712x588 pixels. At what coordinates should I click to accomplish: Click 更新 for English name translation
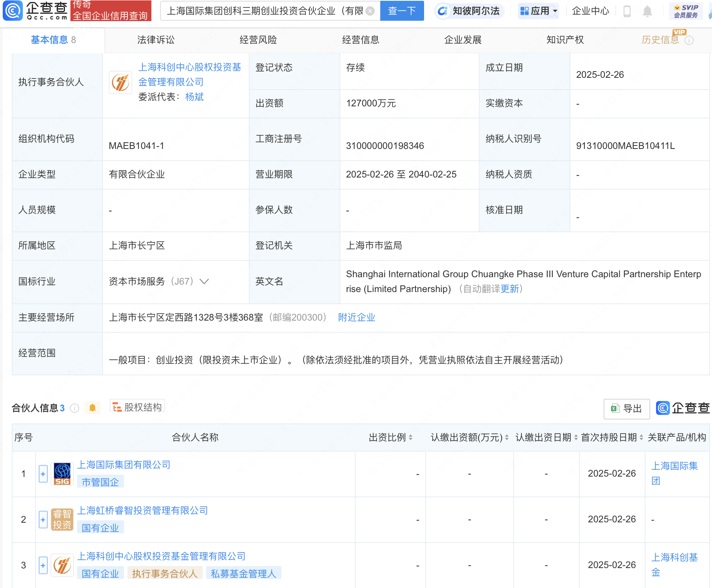[509, 289]
